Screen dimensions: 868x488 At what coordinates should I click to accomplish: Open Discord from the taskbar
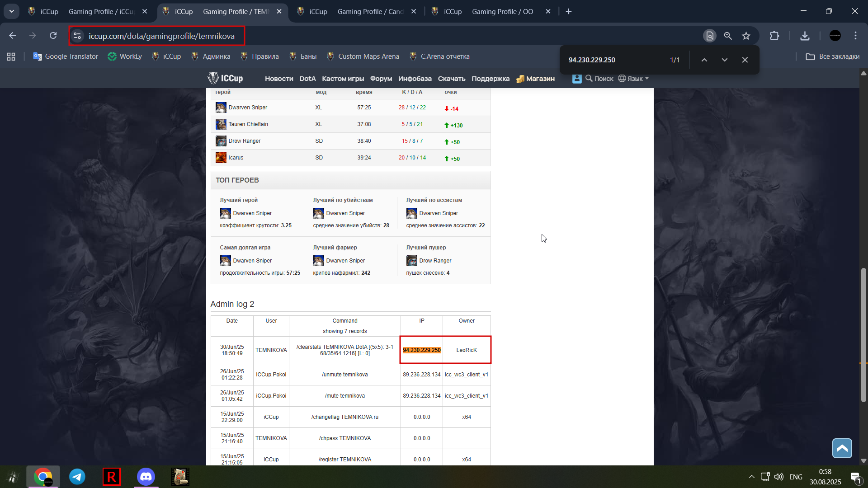tap(146, 477)
